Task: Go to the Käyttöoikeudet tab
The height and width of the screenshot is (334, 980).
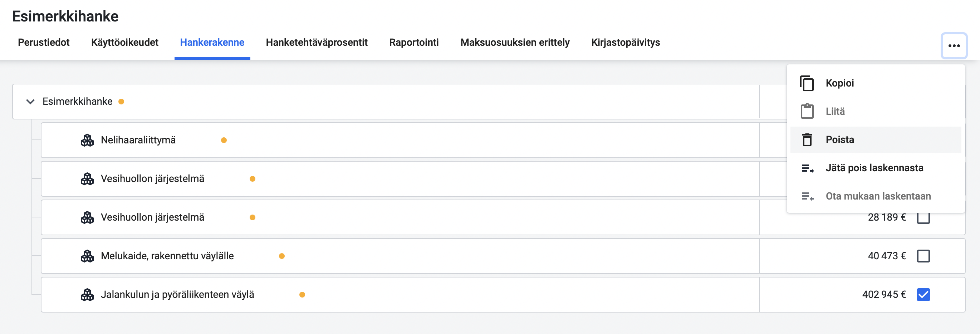Action: click(125, 42)
